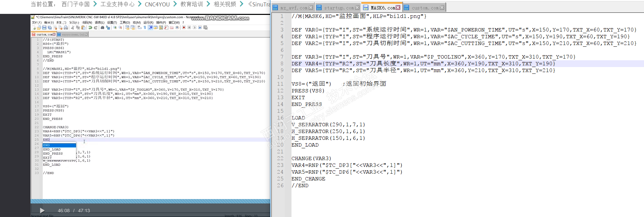The image size is (644, 217).
Task: Click the Find binoculars icon
Action: (102, 28)
